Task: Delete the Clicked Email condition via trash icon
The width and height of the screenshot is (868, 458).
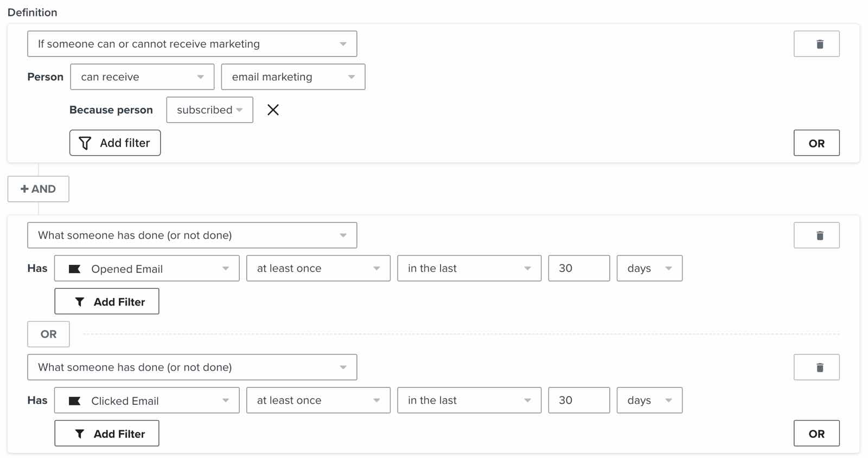Action: pyautogui.click(x=816, y=367)
